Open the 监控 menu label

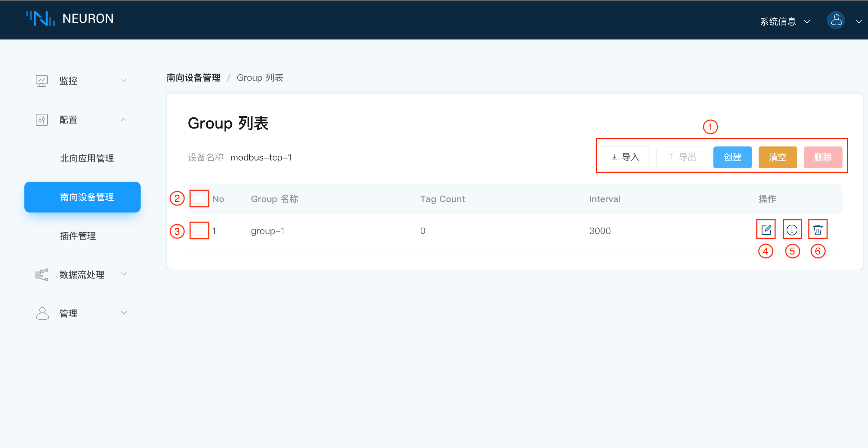pyautogui.click(x=68, y=81)
